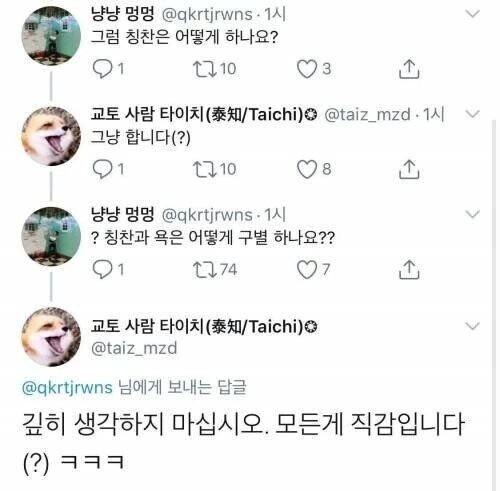Like the tweet with 7 likes

pyautogui.click(x=307, y=269)
